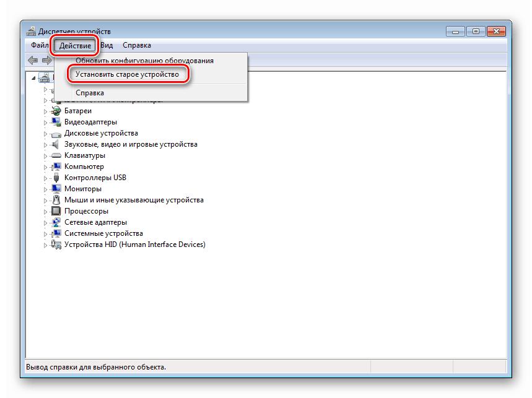The image size is (532, 398).
Task: Click status bar text Вывод справки
Action: click(96, 367)
